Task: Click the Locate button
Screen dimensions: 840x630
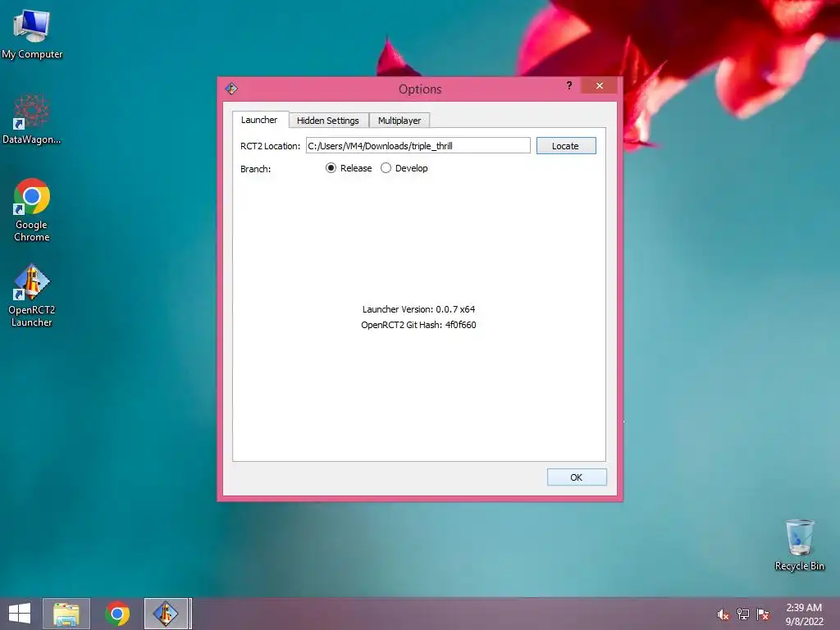Action: point(566,146)
